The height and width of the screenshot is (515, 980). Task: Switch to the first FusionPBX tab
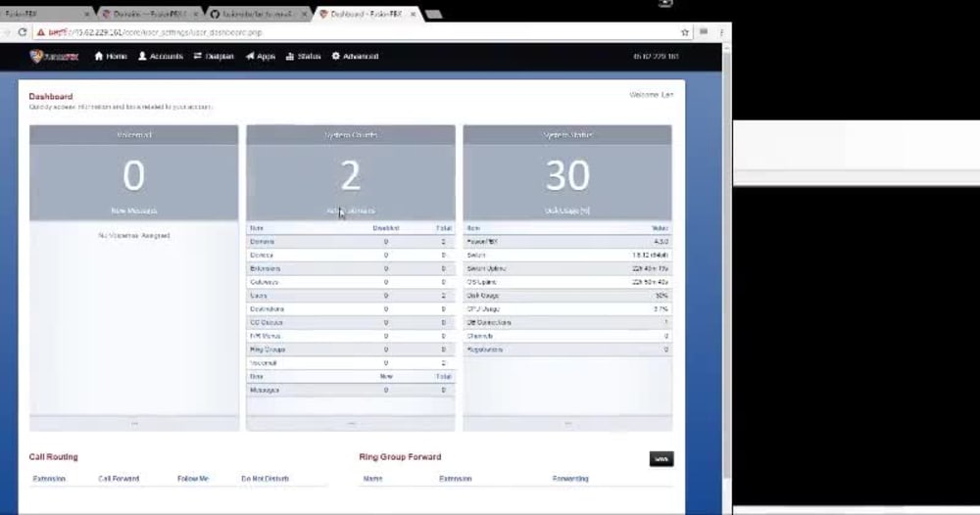click(x=44, y=14)
